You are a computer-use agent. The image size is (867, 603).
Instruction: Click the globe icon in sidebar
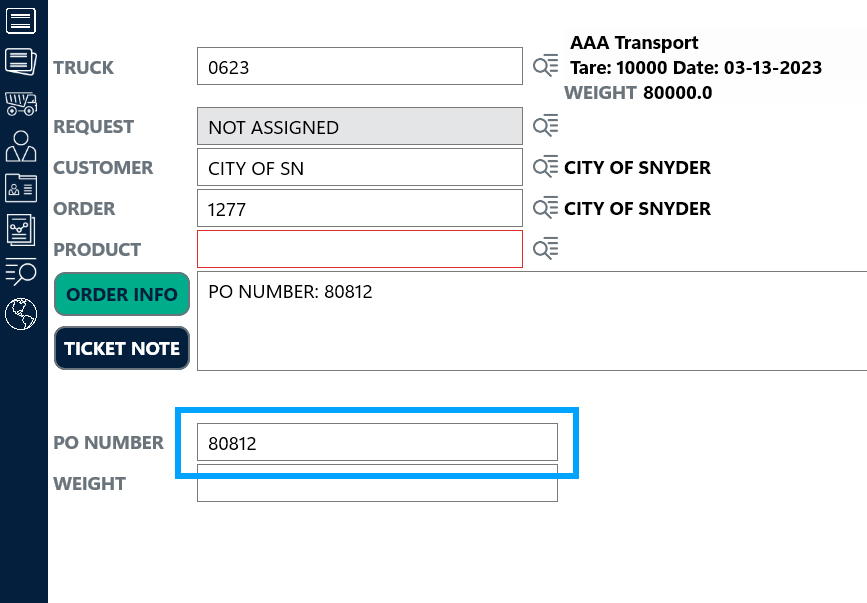21,314
